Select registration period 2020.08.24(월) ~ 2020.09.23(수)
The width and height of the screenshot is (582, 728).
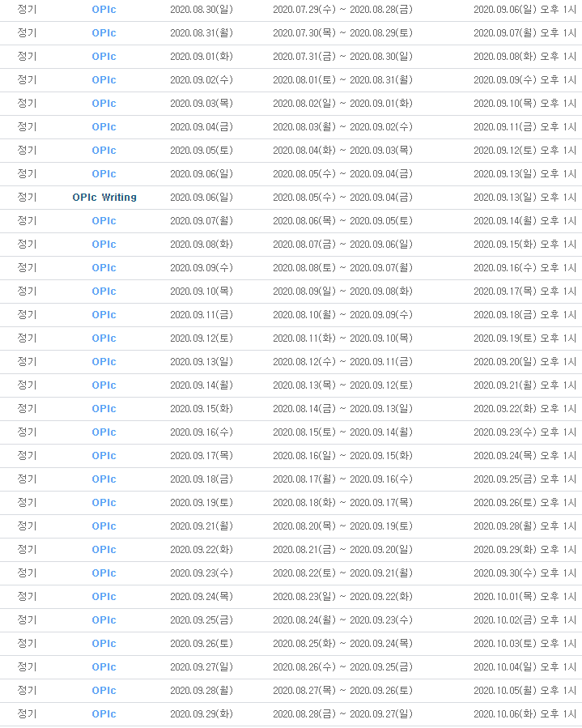tap(342, 620)
